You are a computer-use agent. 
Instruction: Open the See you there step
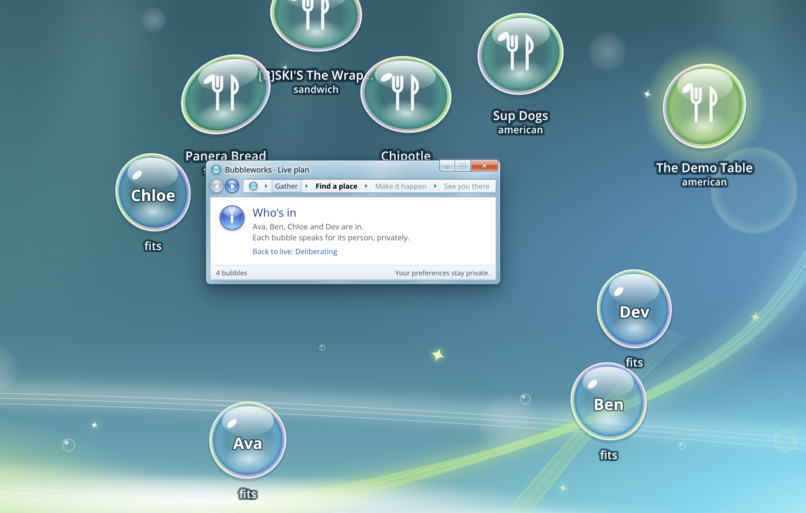467,186
